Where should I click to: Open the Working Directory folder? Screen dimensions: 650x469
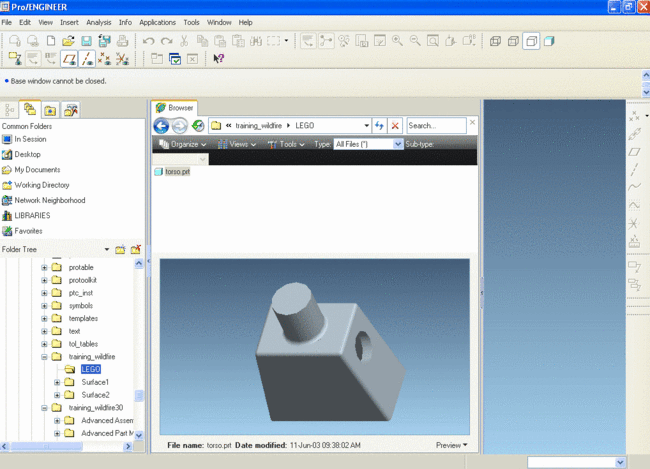[x=36, y=185]
